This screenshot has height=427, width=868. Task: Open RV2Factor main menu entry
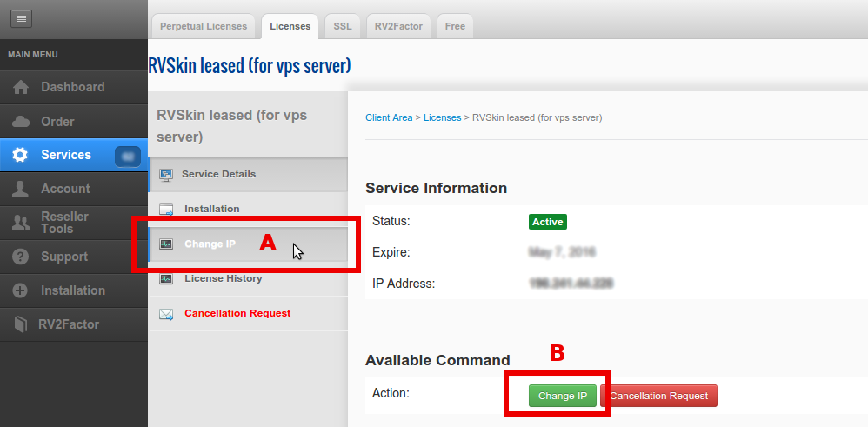[x=74, y=324]
